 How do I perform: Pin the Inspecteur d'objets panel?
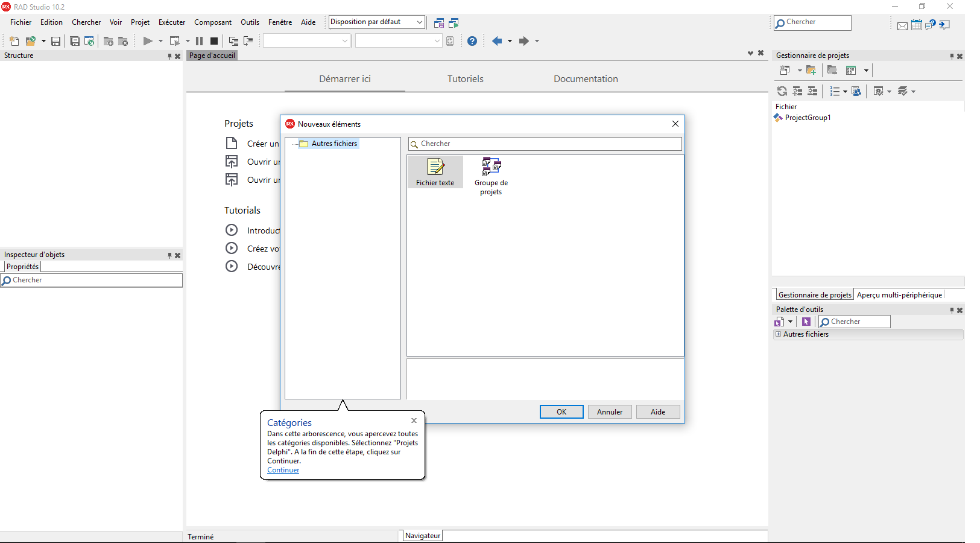point(169,255)
